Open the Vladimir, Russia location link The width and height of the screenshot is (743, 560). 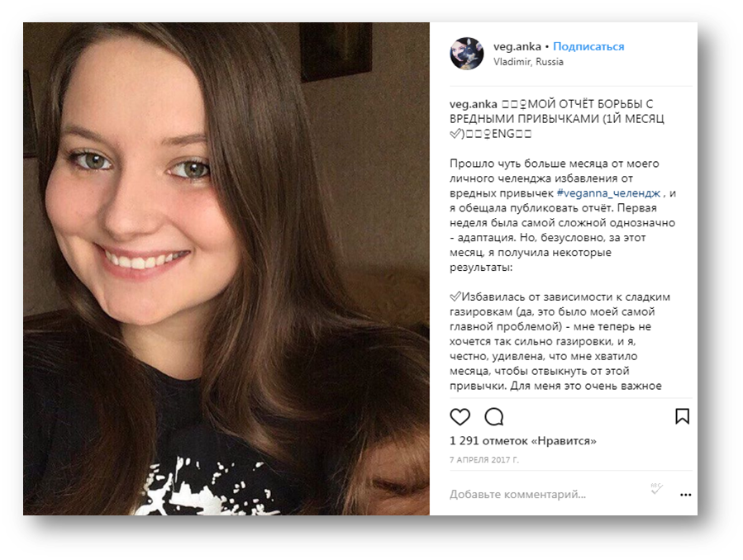tap(528, 62)
